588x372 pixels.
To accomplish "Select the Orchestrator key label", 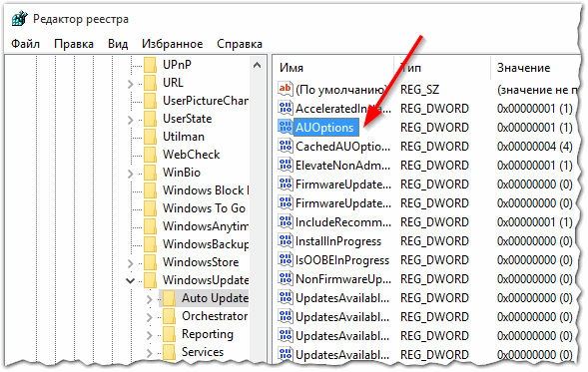I will (215, 316).
